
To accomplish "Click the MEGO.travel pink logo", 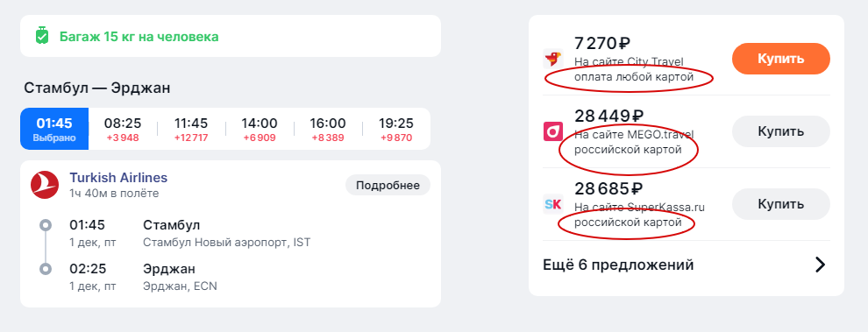I will 552,131.
